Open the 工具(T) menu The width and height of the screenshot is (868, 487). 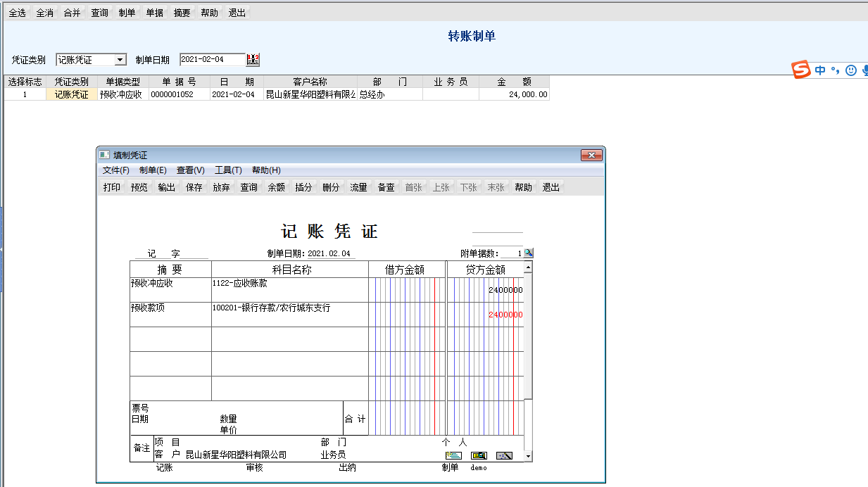(228, 170)
